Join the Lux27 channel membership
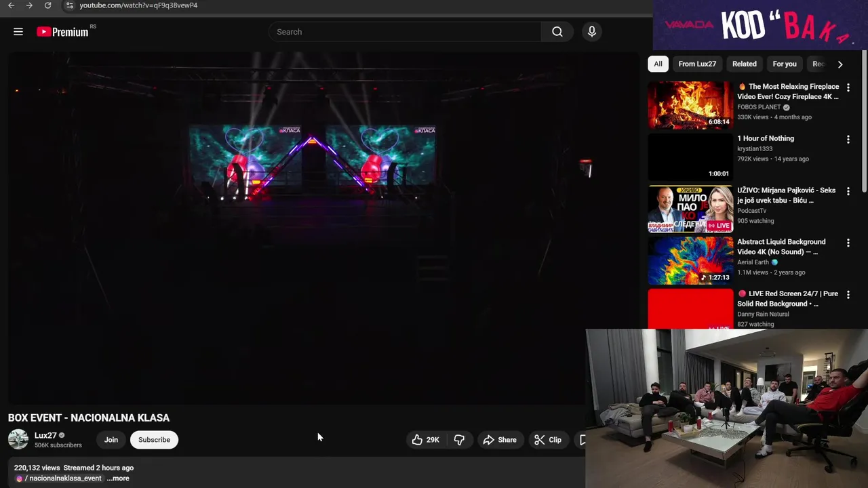Screen dimensions: 868x488 (111, 440)
